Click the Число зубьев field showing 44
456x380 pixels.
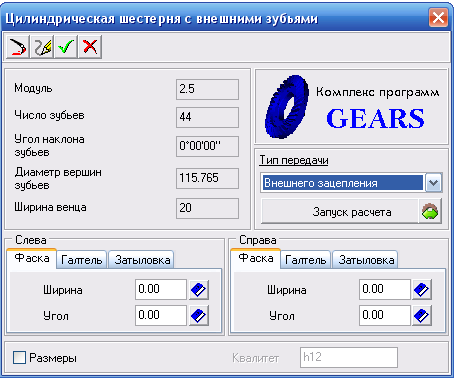207,117
